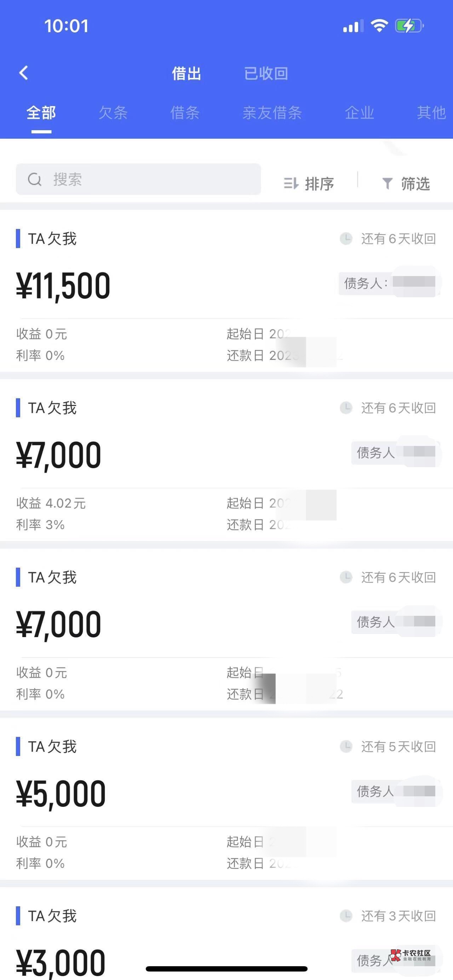Open the ¥7,000 loan with 3% rate
The image size is (453, 980).
(152, 455)
